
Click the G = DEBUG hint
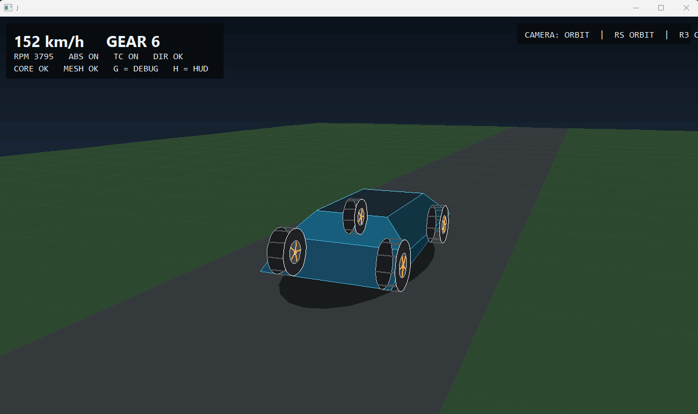[x=136, y=69]
